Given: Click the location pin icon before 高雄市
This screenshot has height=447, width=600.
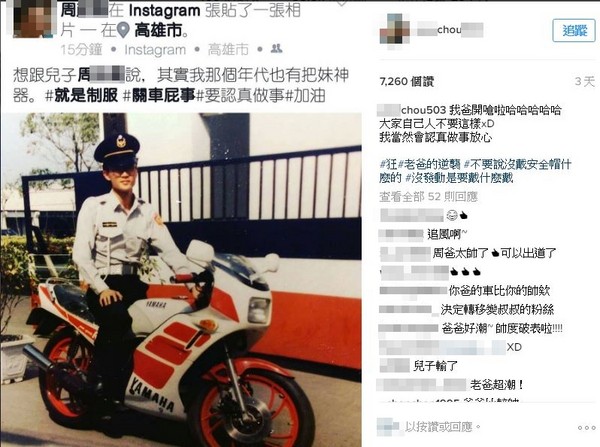Looking at the screenshot, I should click(123, 30).
